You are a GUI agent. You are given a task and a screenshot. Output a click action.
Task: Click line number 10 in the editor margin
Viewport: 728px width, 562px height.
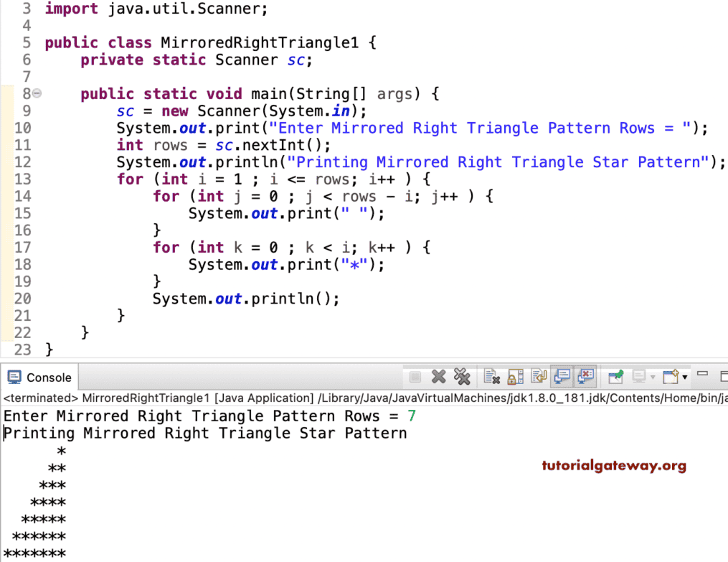pyautogui.click(x=22, y=128)
